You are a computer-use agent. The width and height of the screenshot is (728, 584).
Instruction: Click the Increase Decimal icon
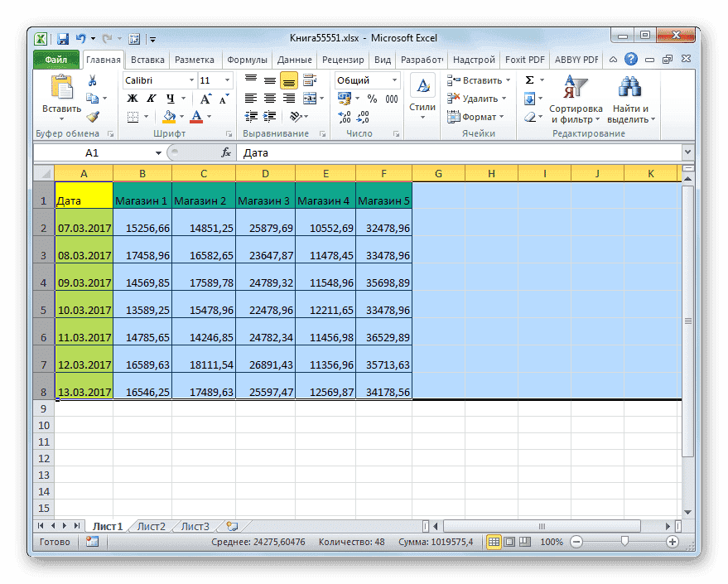(x=346, y=116)
